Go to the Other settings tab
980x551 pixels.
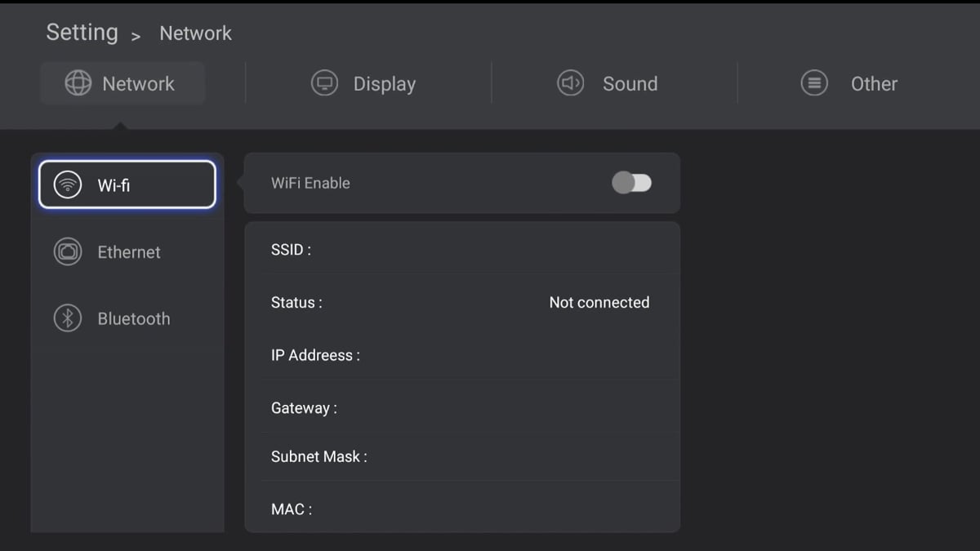[874, 84]
